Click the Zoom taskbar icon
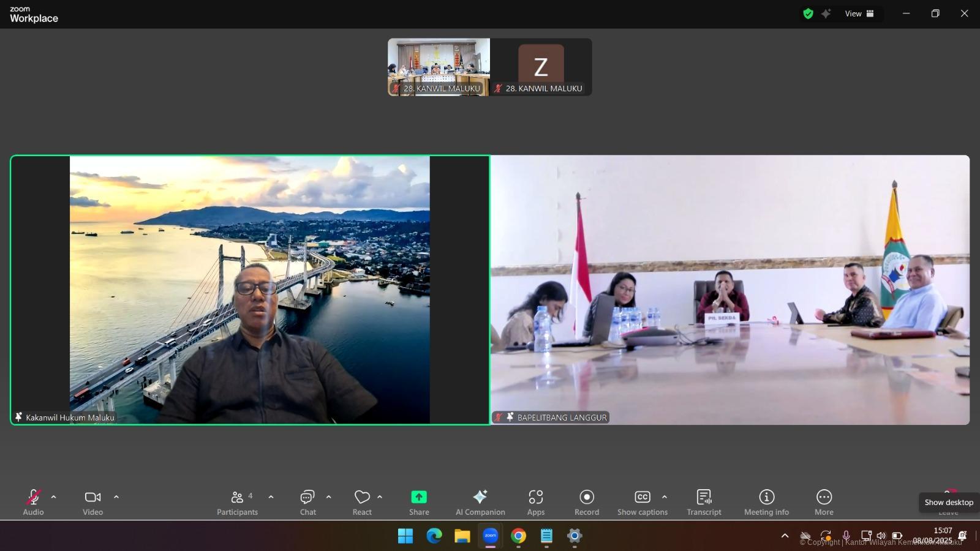The height and width of the screenshot is (551, 980). (491, 536)
